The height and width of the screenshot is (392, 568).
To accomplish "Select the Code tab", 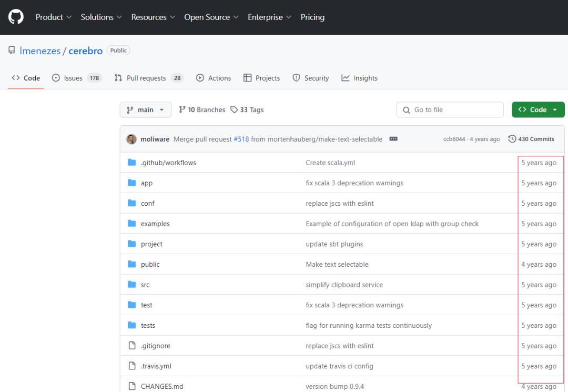I will [26, 78].
